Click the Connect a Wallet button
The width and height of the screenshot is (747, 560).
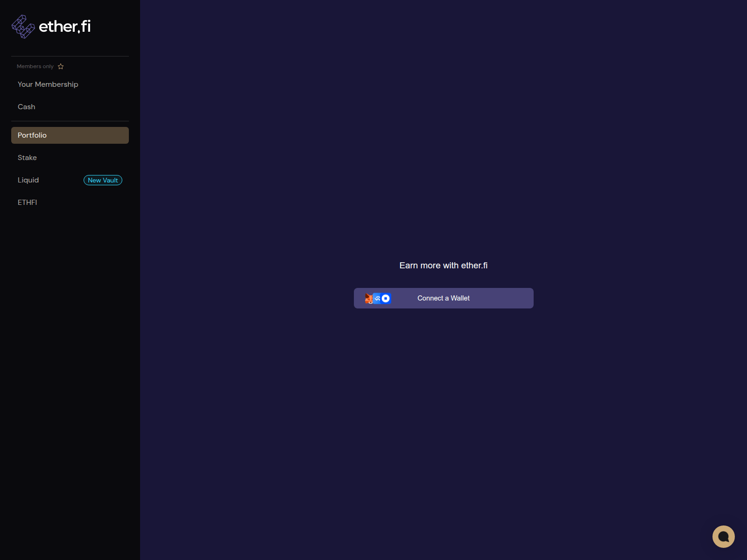(x=444, y=298)
